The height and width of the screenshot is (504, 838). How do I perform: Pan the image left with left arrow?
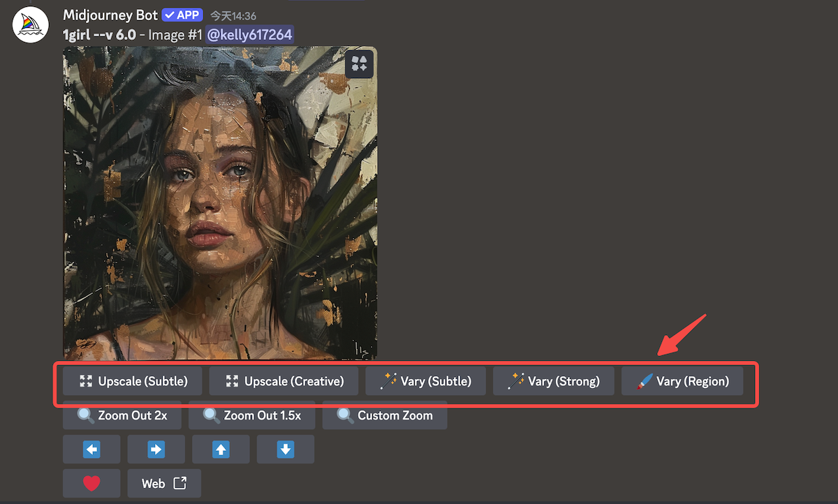[91, 450]
